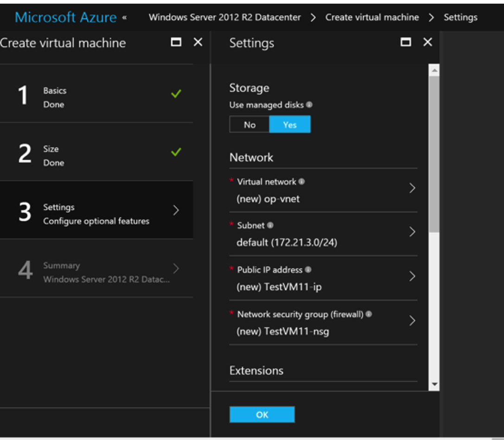The height and width of the screenshot is (440, 504).
Task: Maximize the Create virtual machine blade
Action: (176, 43)
